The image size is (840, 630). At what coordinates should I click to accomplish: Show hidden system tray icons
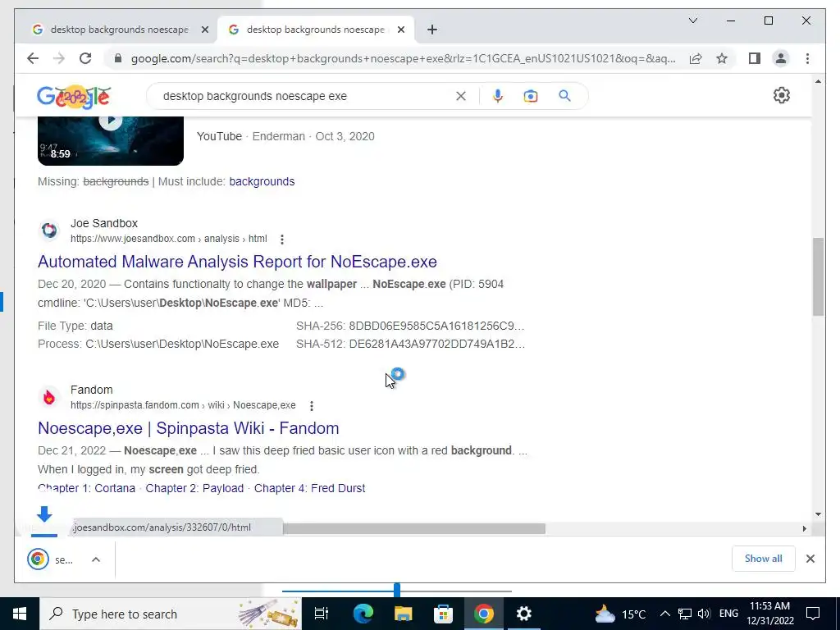point(664,614)
